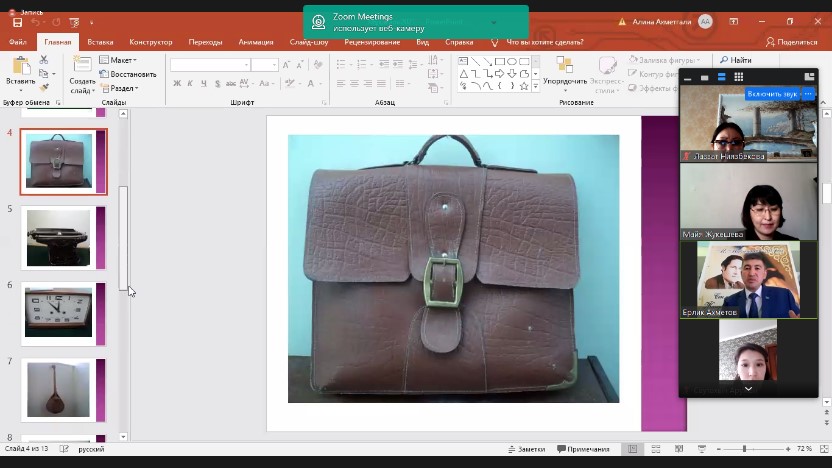Expand the Section (Раздел) dropdown
Screen dimensions: 832x468
[x=122, y=88]
